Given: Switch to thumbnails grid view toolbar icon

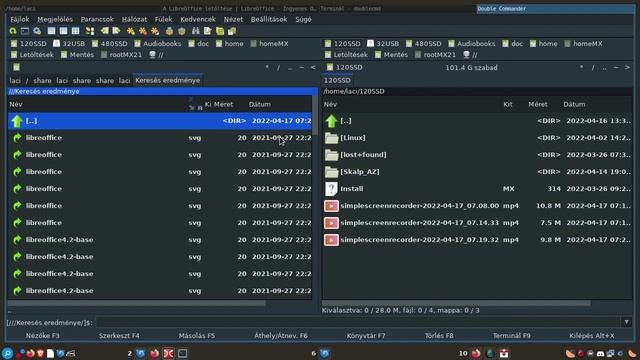Looking at the screenshot, I should click(x=76, y=31).
